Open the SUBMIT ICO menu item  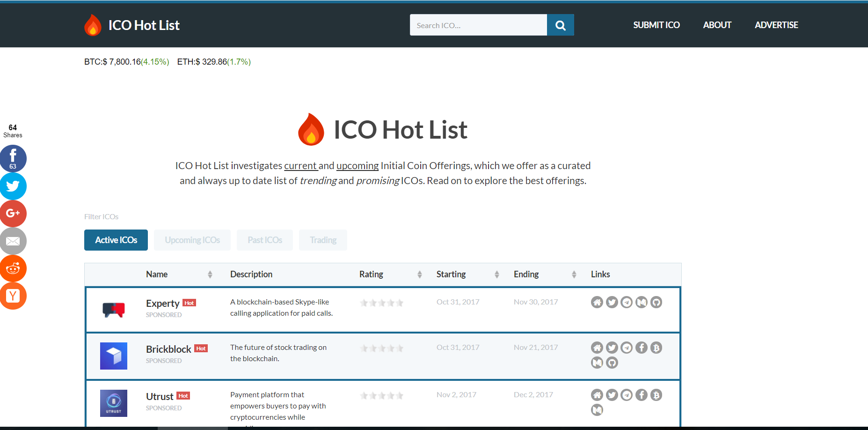(x=656, y=25)
